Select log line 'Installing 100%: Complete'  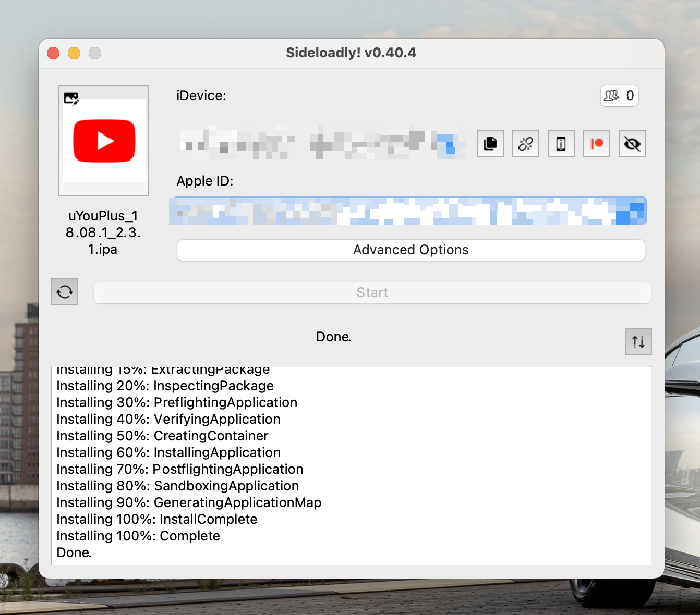click(138, 536)
